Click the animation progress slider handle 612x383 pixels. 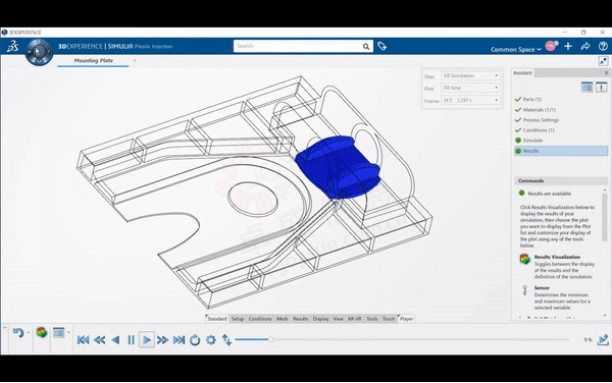(270, 340)
